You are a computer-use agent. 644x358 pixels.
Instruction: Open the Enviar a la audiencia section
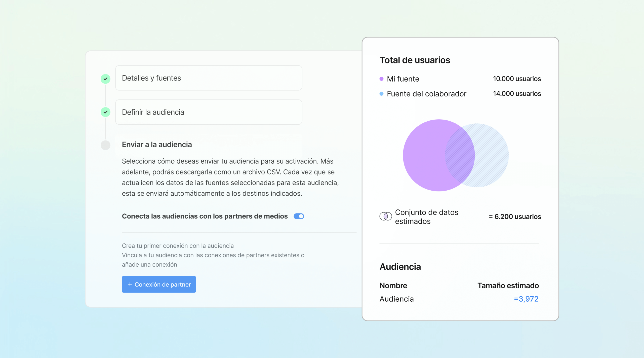tap(157, 145)
